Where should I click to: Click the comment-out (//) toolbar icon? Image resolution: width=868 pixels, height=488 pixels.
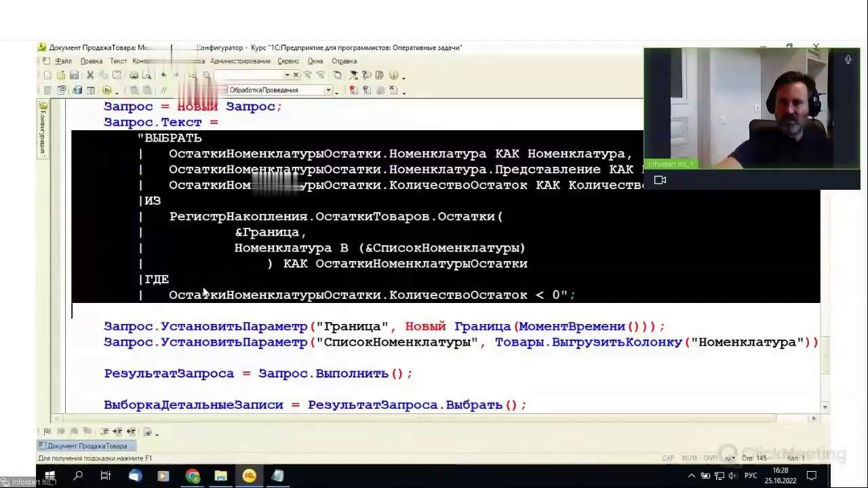pyautogui.click(x=163, y=90)
